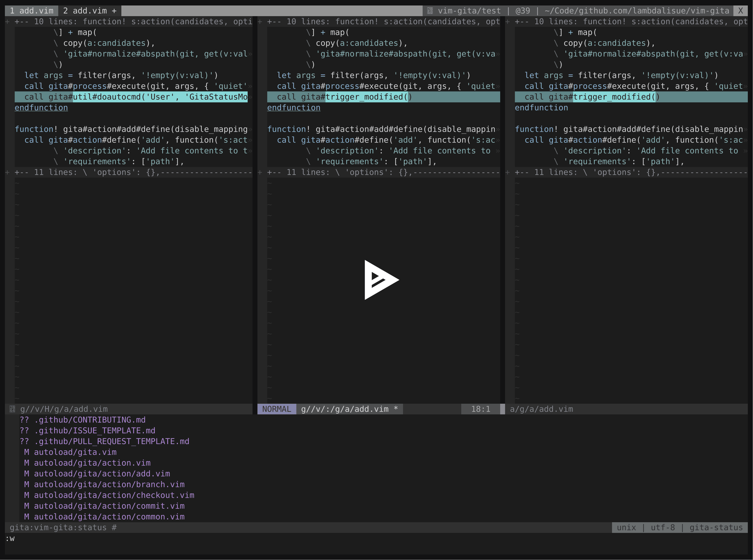This screenshot has width=753, height=560.
Task: Click the g//v/H/g/a/add.vim left pane status
Action: 64,409
